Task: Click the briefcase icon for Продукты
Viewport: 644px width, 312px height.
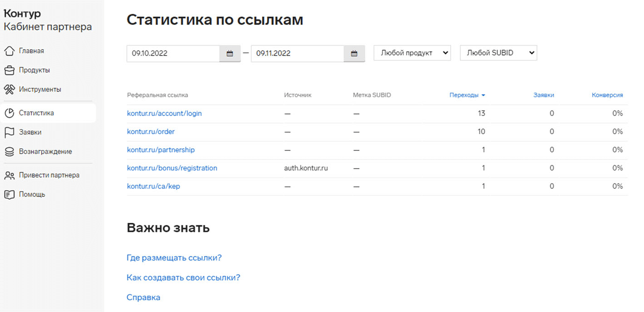Action: [9, 70]
